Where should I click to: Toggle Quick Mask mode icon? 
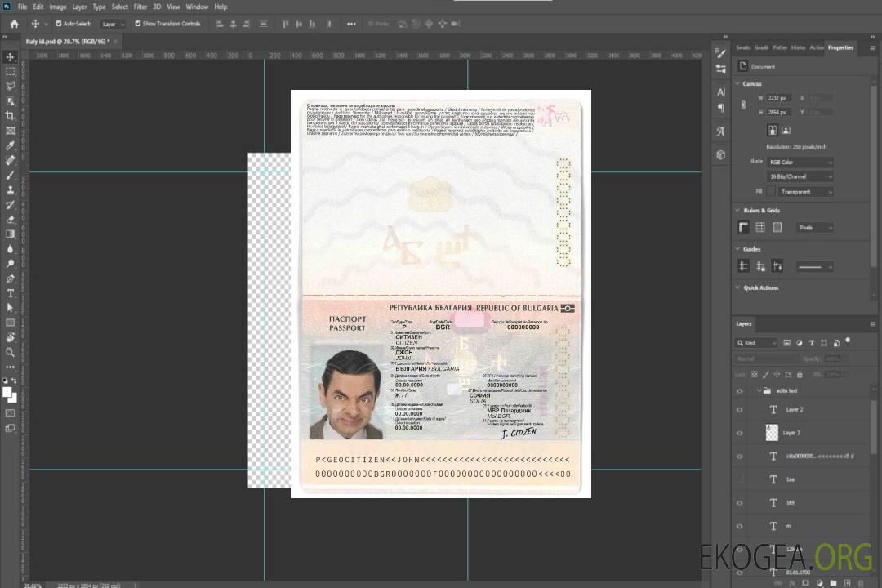pyautogui.click(x=10, y=413)
